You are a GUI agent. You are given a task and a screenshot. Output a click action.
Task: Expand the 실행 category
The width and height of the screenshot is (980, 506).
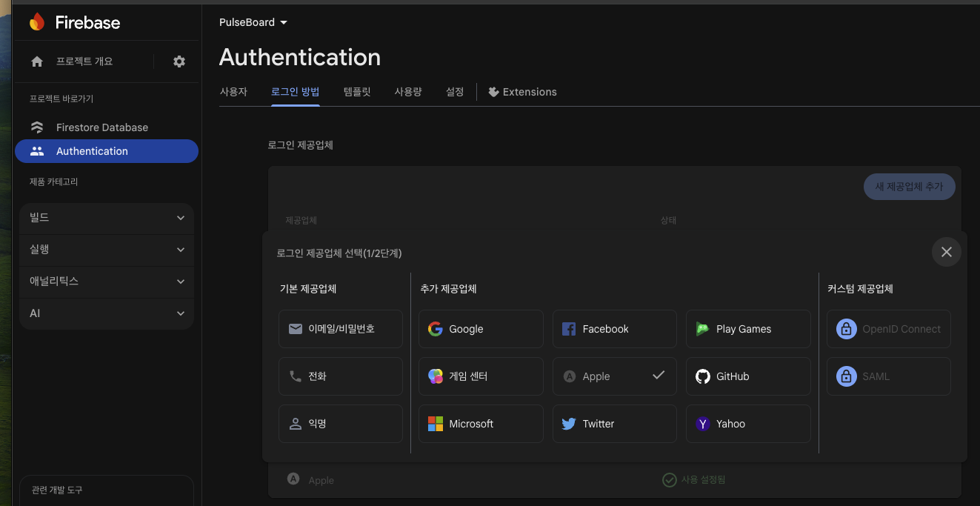coord(107,250)
